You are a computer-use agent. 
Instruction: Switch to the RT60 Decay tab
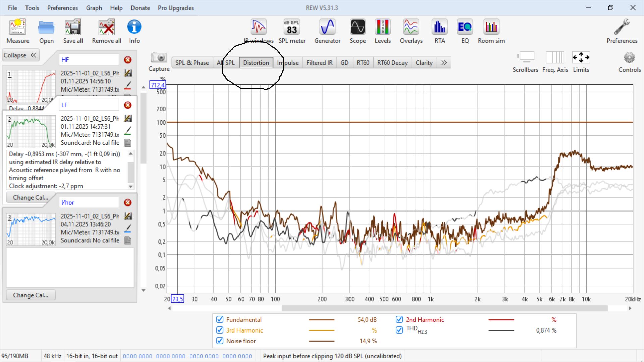point(392,63)
